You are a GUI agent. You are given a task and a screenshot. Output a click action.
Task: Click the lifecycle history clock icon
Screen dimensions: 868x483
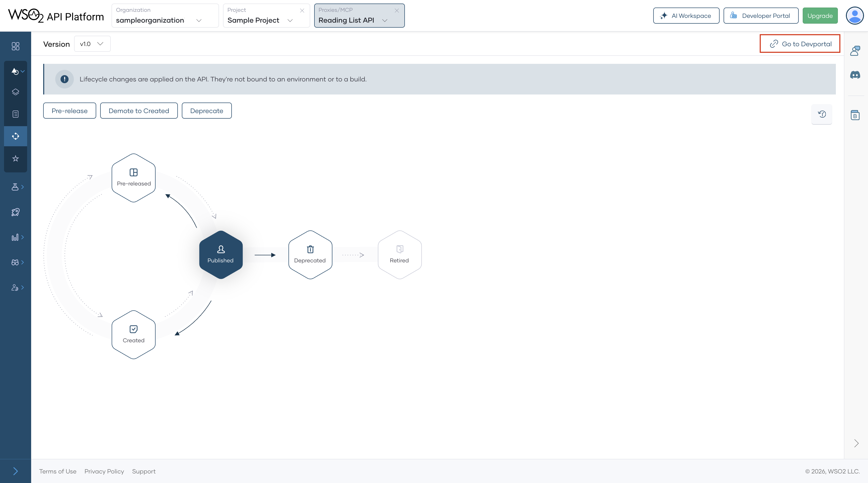[x=822, y=114]
